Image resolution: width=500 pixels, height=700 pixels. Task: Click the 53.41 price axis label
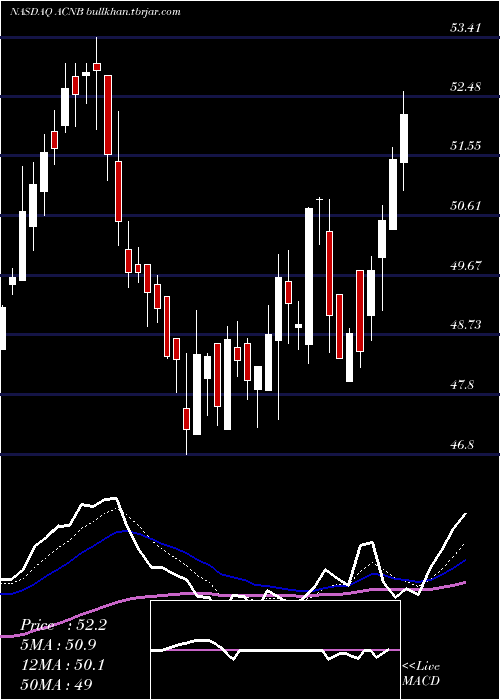point(466,28)
